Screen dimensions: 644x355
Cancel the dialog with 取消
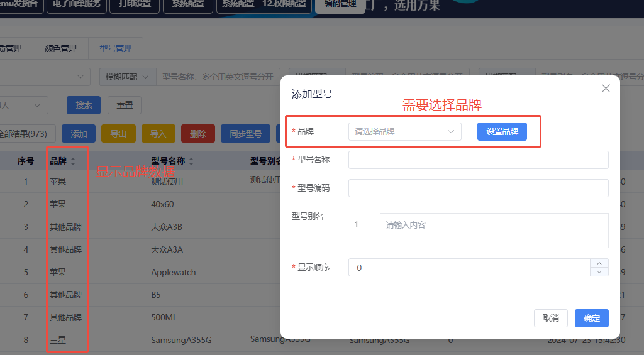[550, 318]
